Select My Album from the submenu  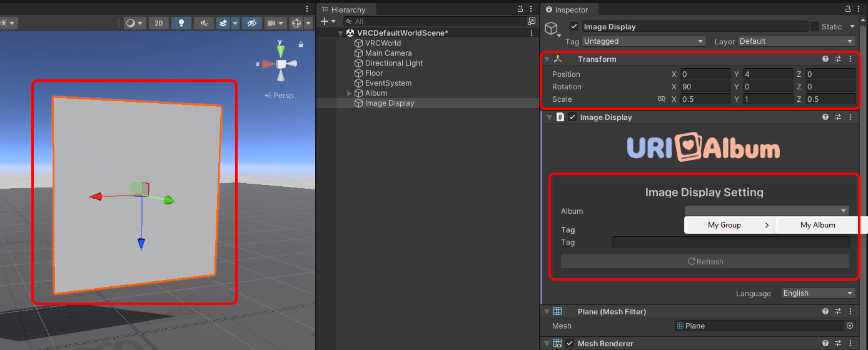point(818,225)
